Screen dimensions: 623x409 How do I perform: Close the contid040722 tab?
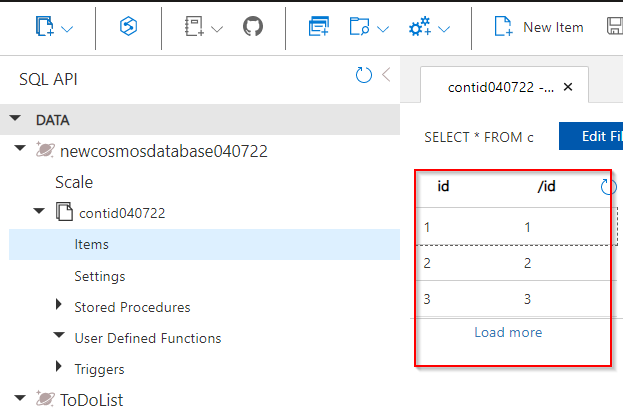point(568,87)
